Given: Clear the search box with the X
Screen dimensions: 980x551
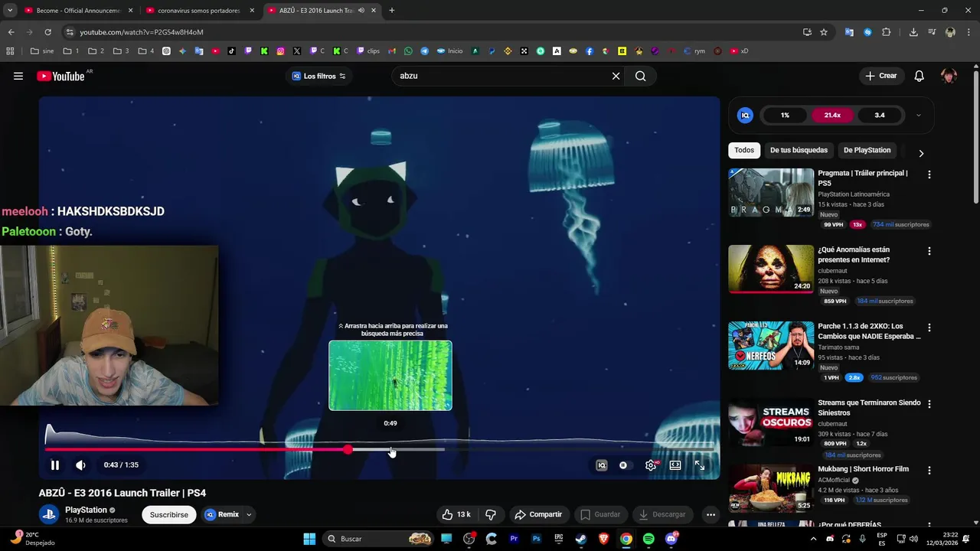Looking at the screenshot, I should click(x=616, y=76).
